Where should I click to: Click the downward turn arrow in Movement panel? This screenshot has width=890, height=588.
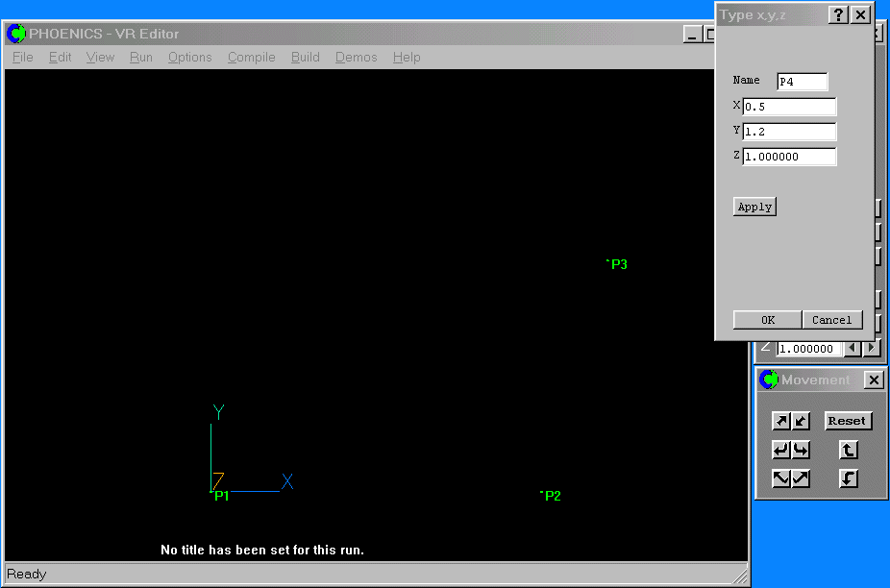848,478
